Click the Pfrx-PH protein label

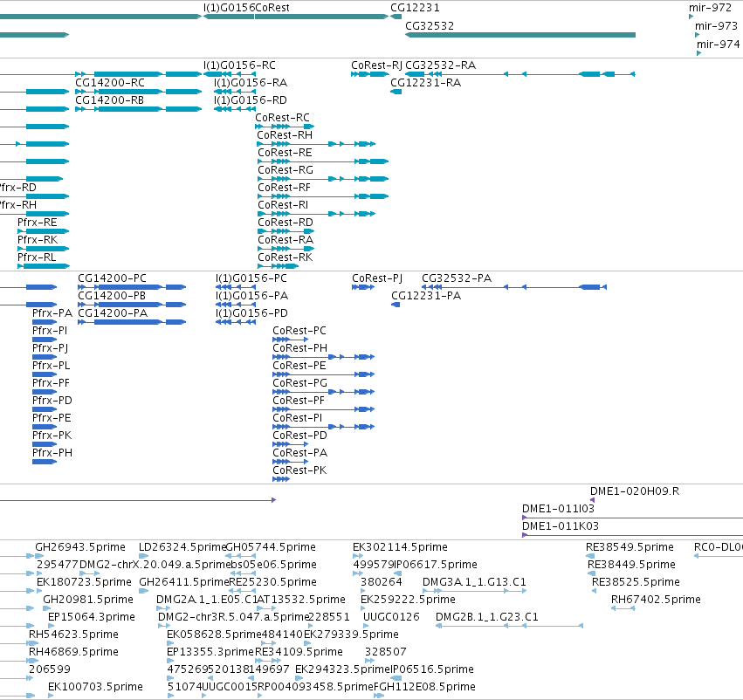click(52, 453)
